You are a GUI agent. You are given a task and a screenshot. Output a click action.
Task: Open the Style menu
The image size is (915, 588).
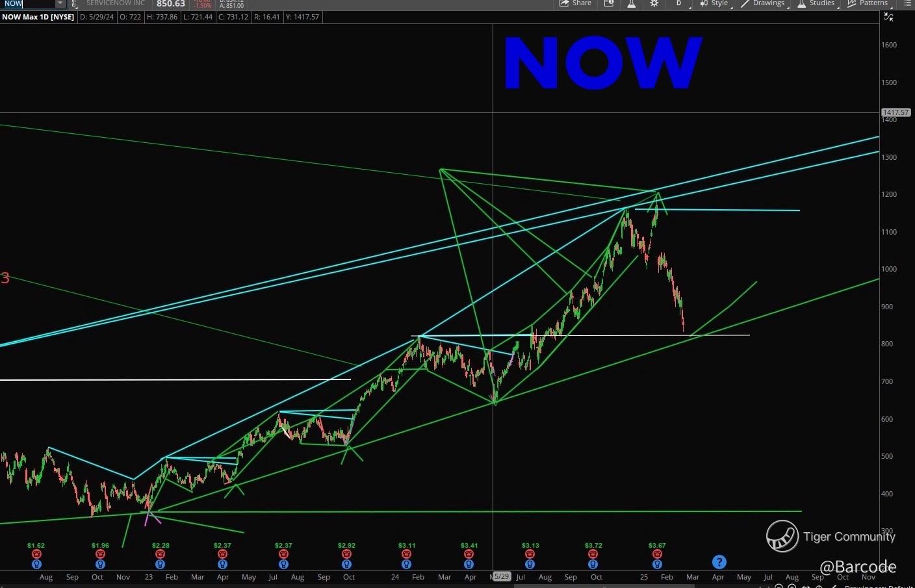[714, 3]
